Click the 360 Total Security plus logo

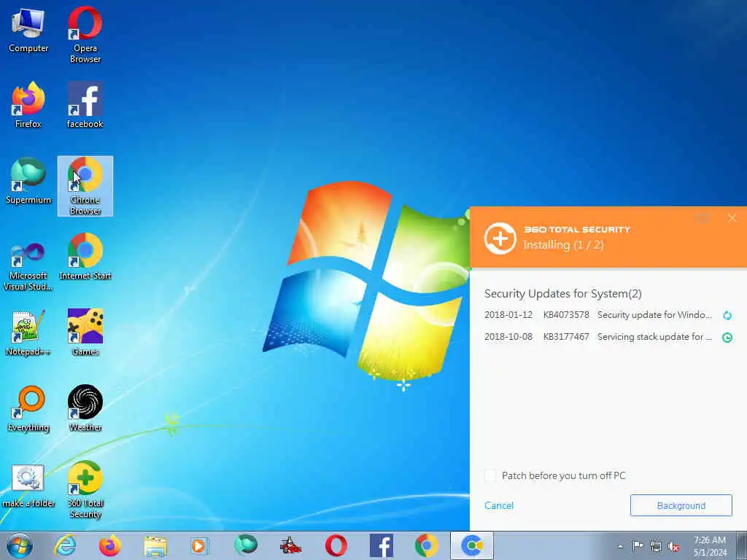(x=500, y=238)
